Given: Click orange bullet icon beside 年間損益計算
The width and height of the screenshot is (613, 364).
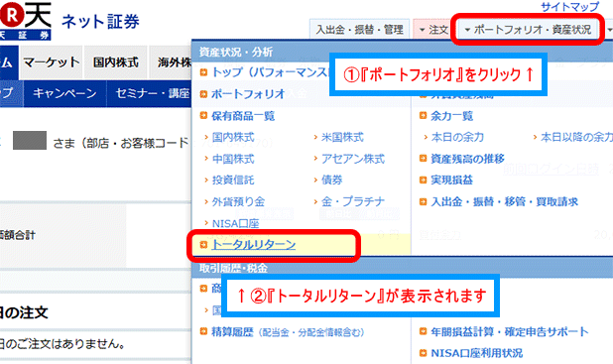Looking at the screenshot, I should 423,331.
